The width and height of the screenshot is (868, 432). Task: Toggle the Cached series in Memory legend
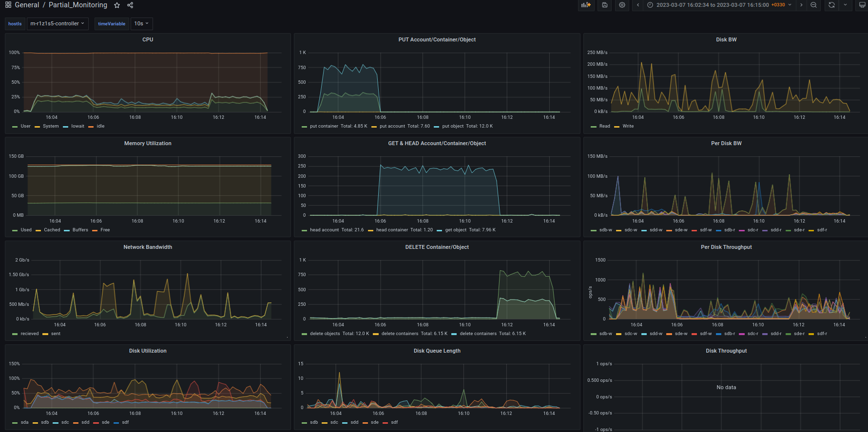[x=52, y=230]
